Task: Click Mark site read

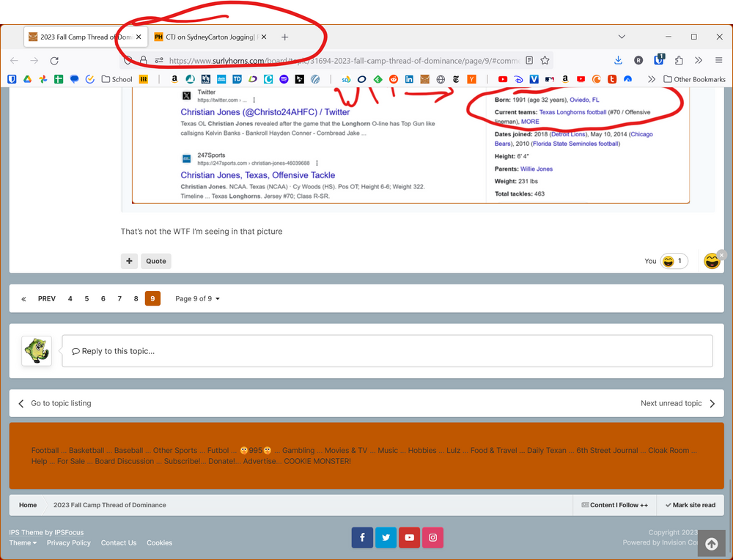Action: click(x=690, y=505)
